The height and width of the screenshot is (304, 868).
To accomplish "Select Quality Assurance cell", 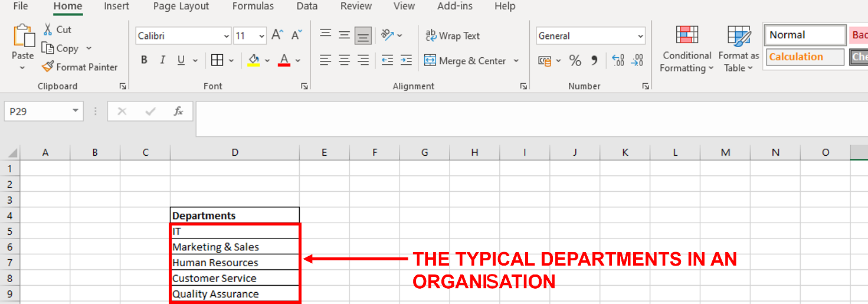I will tap(235, 294).
